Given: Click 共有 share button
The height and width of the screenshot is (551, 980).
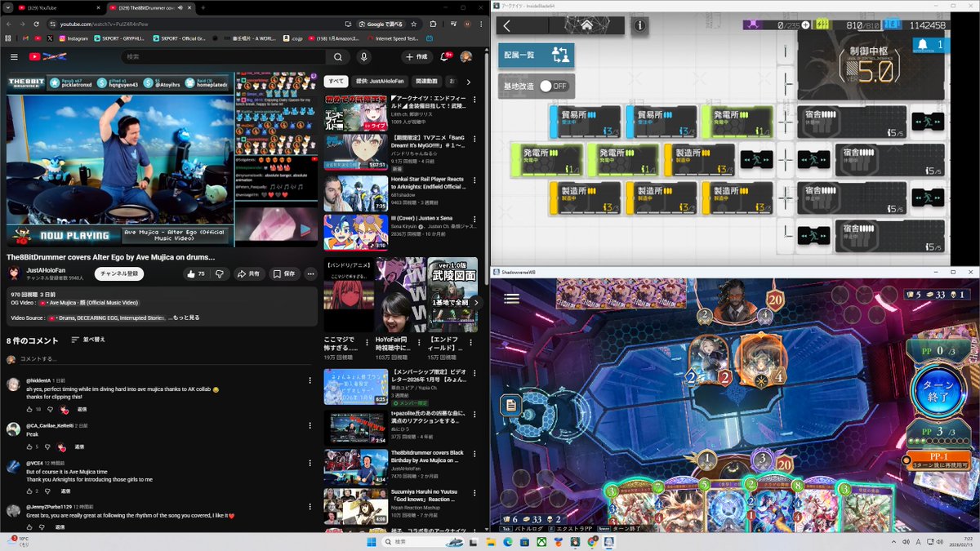Looking at the screenshot, I should [249, 274].
